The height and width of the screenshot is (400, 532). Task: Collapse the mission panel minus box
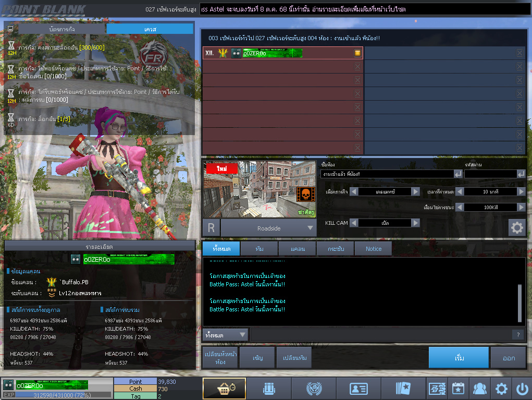pos(10,29)
